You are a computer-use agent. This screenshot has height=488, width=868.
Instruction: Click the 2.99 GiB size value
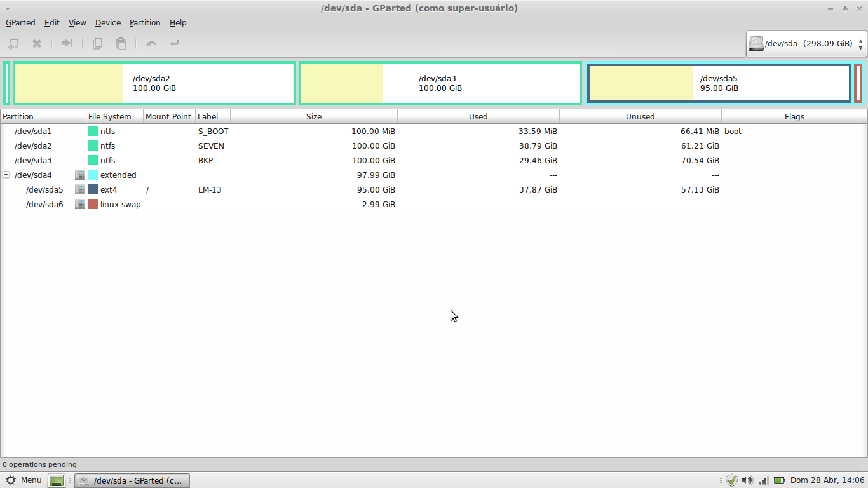click(379, 204)
